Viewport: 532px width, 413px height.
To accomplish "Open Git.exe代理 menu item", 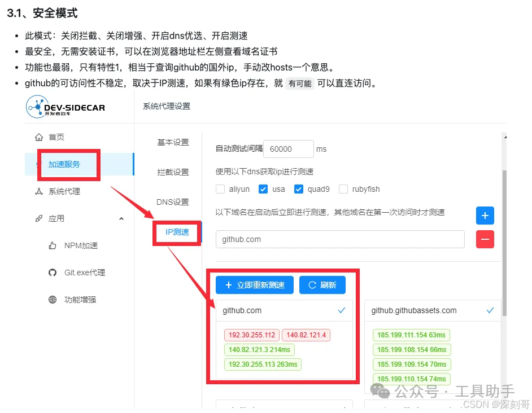I will [85, 273].
